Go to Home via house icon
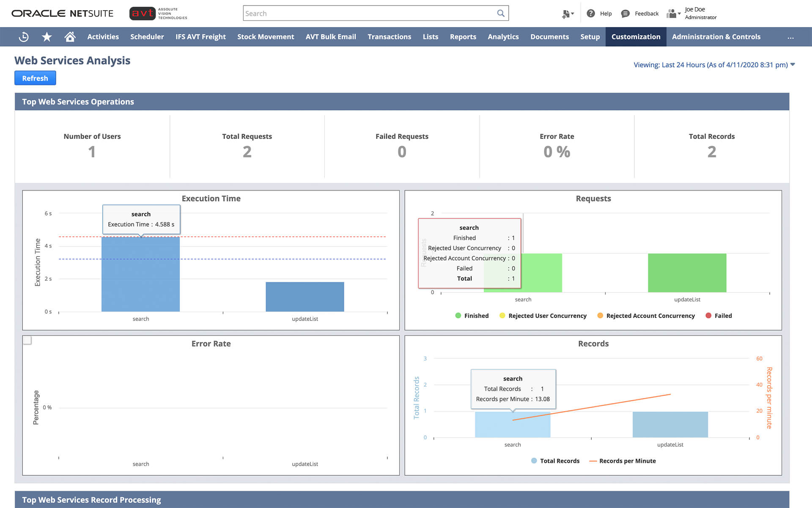 (70, 37)
